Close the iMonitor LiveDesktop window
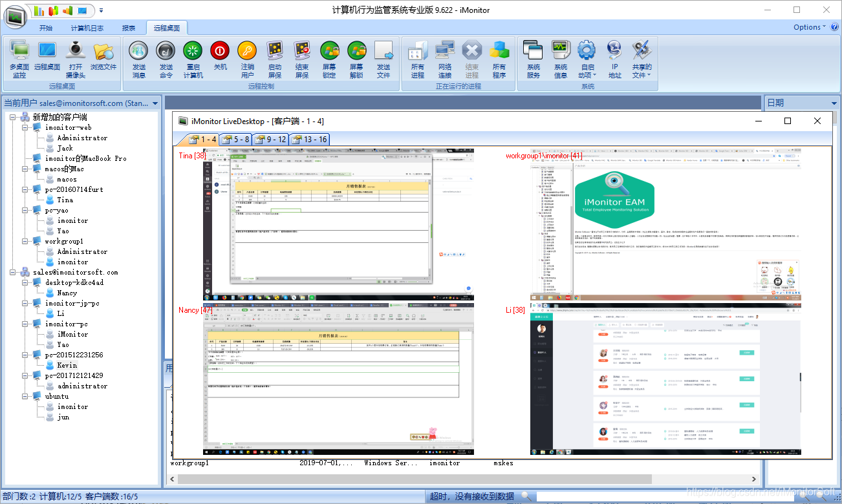Image resolution: width=842 pixels, height=504 pixels. point(817,121)
